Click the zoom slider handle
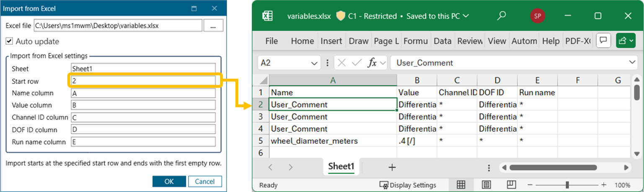The image size is (644, 192). [567, 185]
